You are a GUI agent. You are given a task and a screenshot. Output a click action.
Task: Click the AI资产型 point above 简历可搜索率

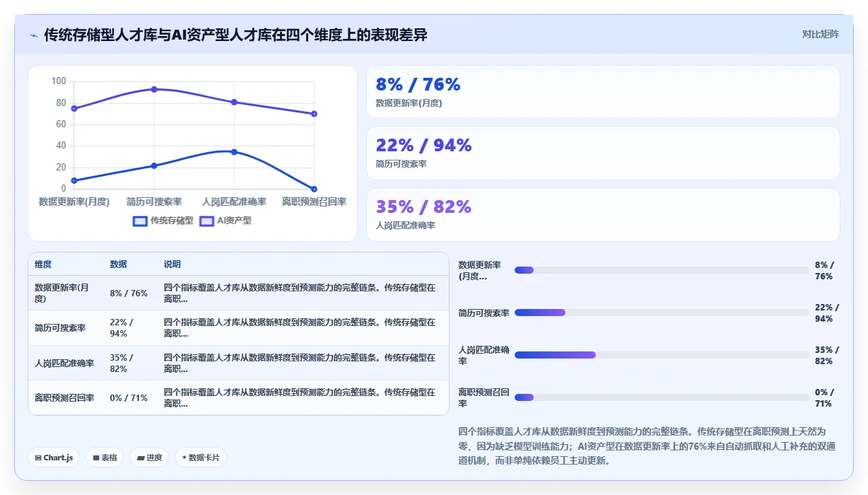(x=154, y=89)
